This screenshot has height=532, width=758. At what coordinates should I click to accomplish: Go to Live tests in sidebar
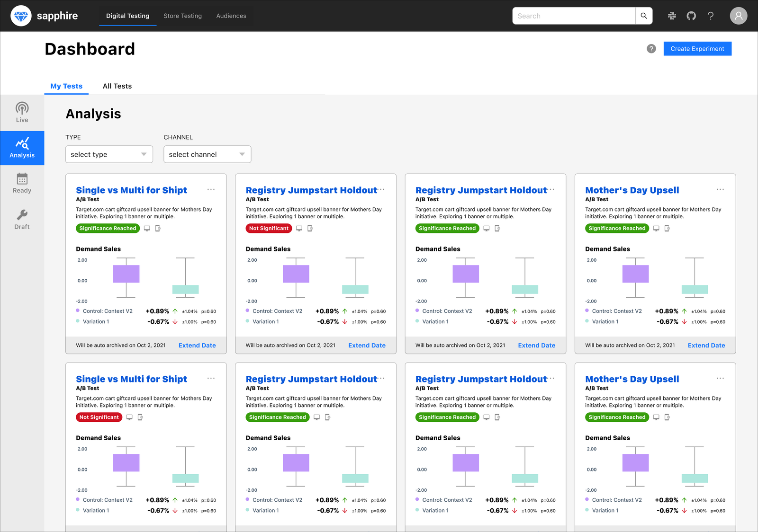pyautogui.click(x=22, y=113)
